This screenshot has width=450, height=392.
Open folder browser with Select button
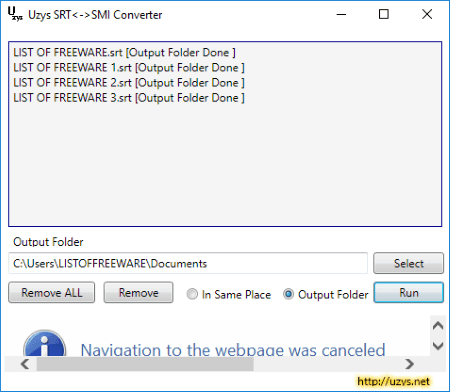coord(409,263)
